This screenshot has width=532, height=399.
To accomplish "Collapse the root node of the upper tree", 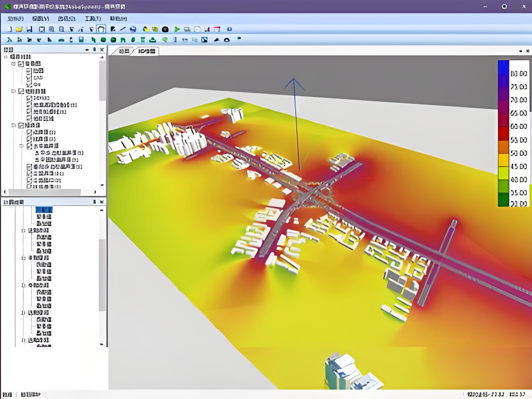I will (x=6, y=57).
